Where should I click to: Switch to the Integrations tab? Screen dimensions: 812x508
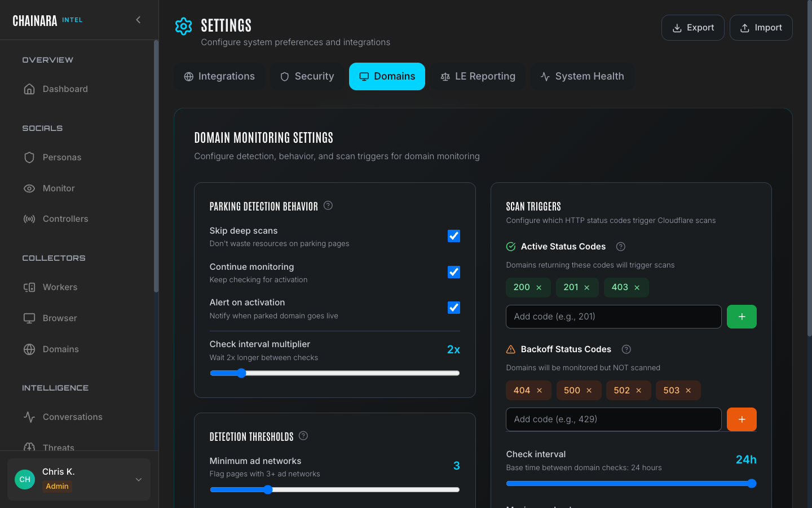pyautogui.click(x=219, y=76)
